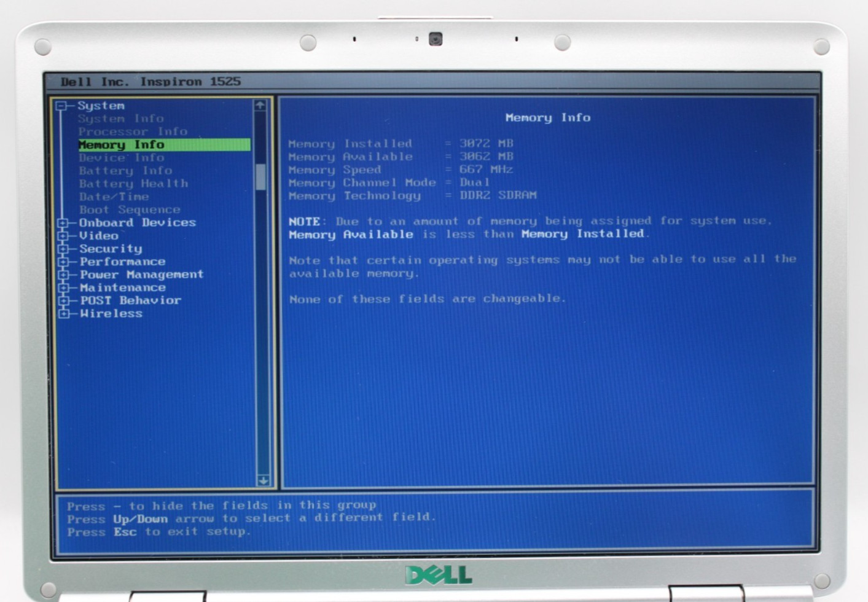Viewport: 868px width, 602px height.
Task: Click Memory Technology value DDR2 SDRAM
Action: pos(498,195)
